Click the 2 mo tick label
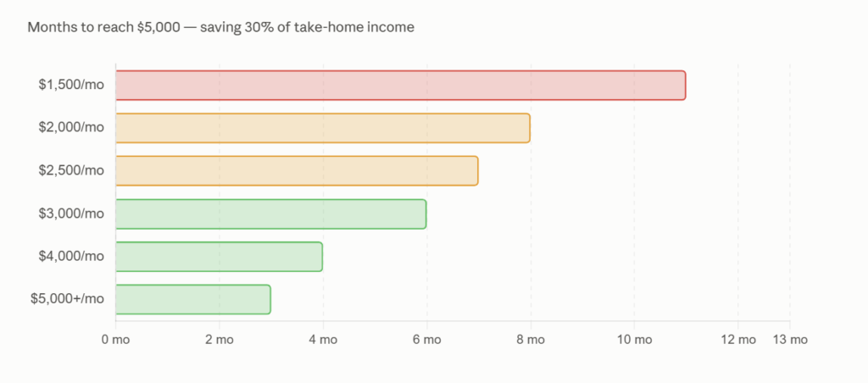Image resolution: width=868 pixels, height=383 pixels. (220, 340)
